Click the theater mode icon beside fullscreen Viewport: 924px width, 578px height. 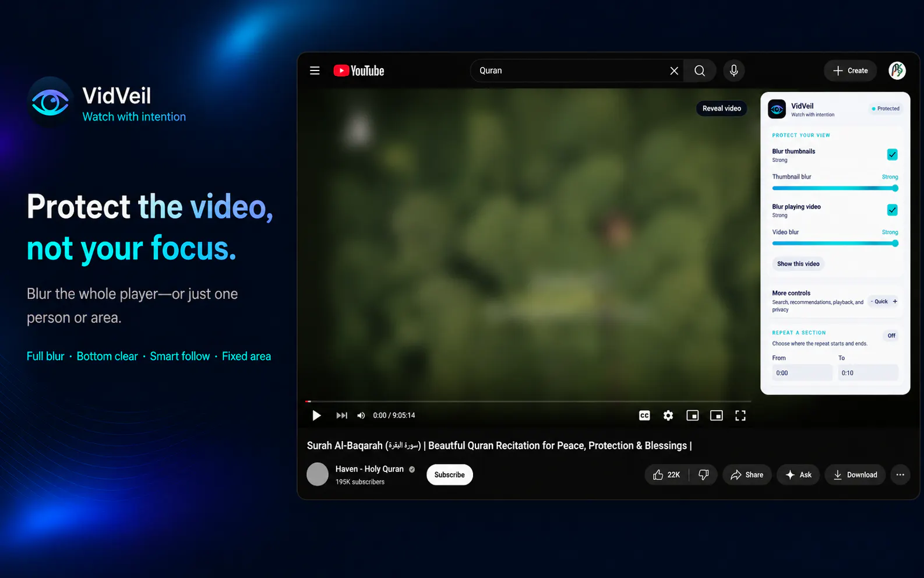coord(717,415)
